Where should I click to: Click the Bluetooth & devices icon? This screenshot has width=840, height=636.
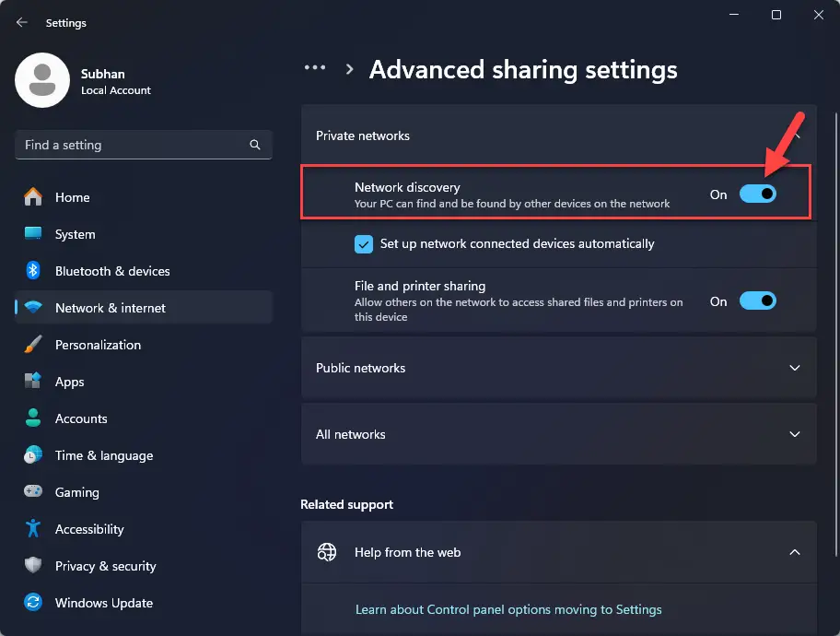tap(33, 271)
